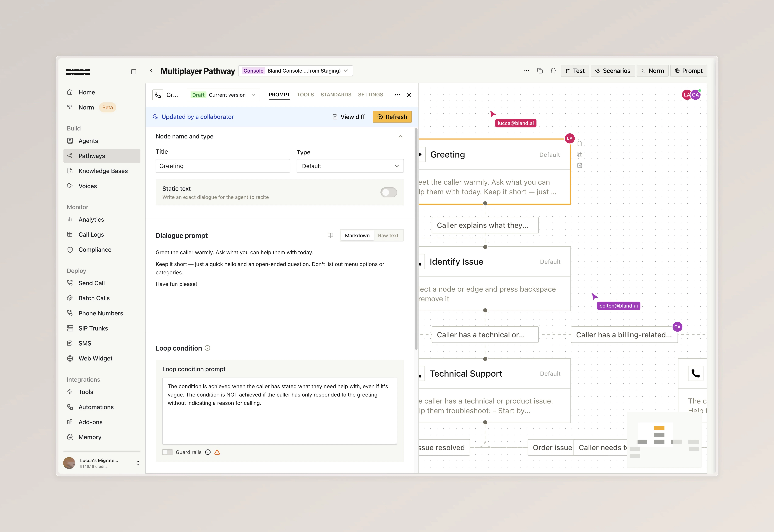Click the copy icon next to the ellipsis menu
This screenshot has height=532, width=774.
point(540,71)
